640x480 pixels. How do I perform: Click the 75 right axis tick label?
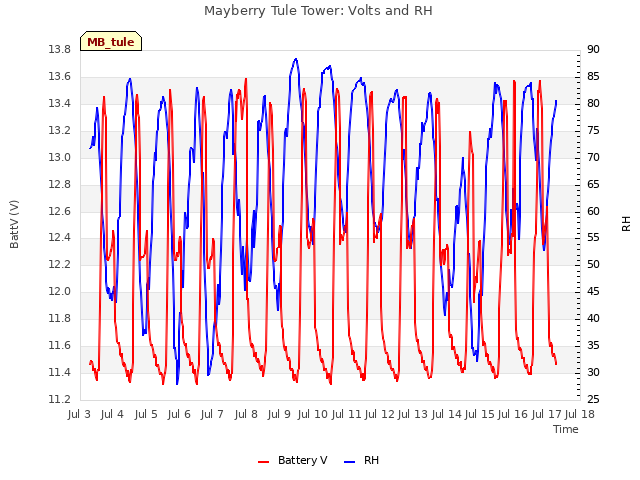click(x=593, y=131)
